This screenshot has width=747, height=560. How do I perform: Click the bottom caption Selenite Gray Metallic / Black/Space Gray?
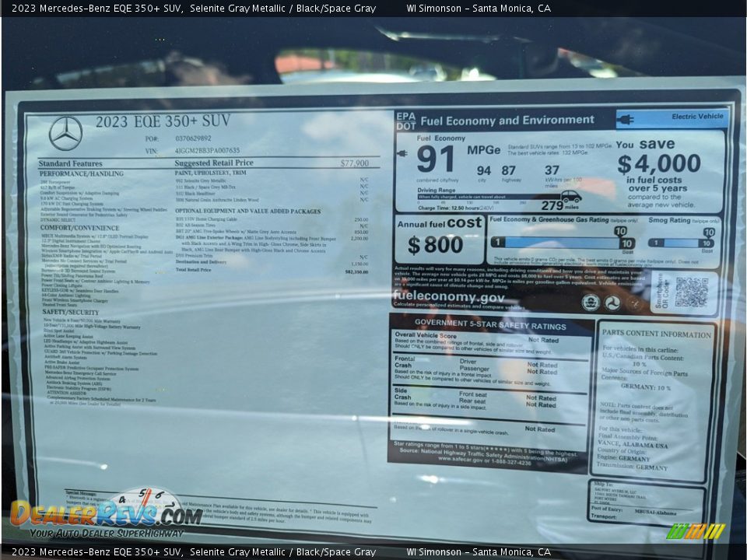(x=283, y=552)
